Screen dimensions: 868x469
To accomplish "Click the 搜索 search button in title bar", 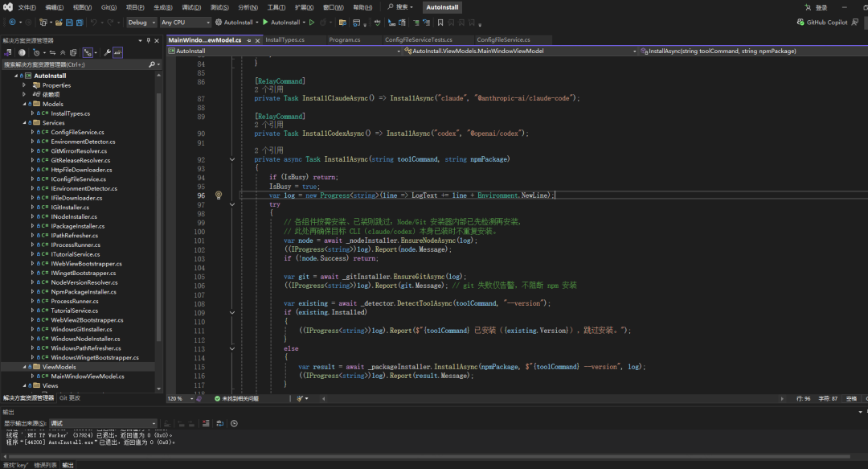I will point(400,7).
